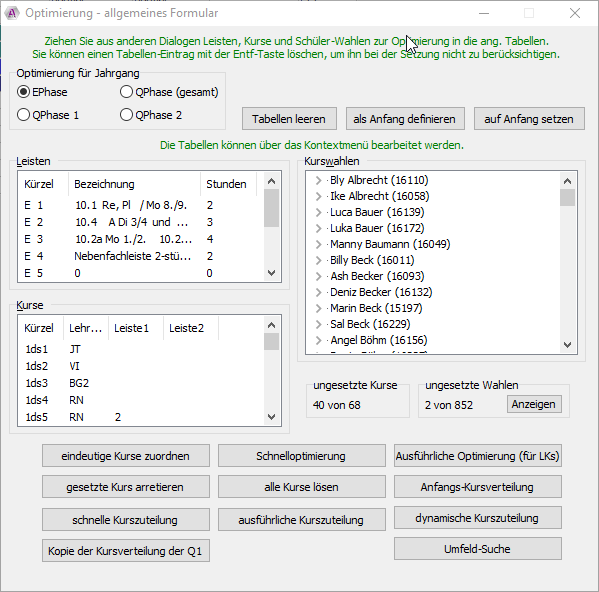Select course 1ds1 in Kurse table
Image resolution: width=599 pixels, height=592 pixels.
(140, 349)
